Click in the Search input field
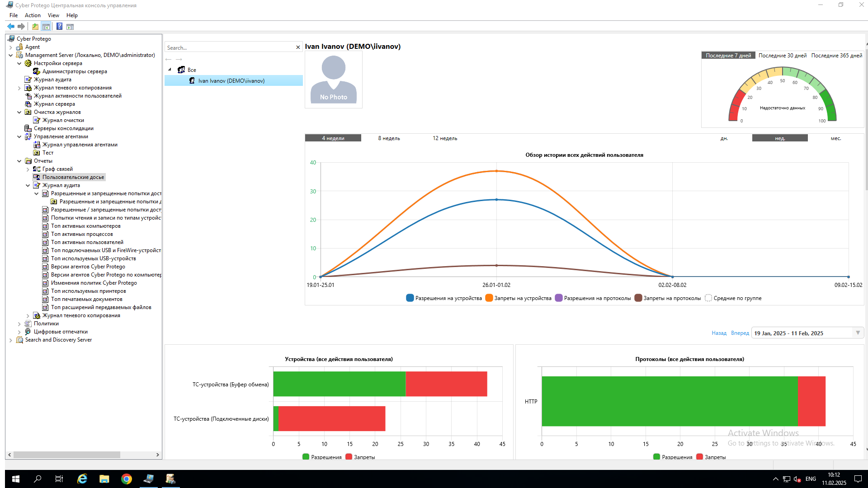 tap(230, 47)
